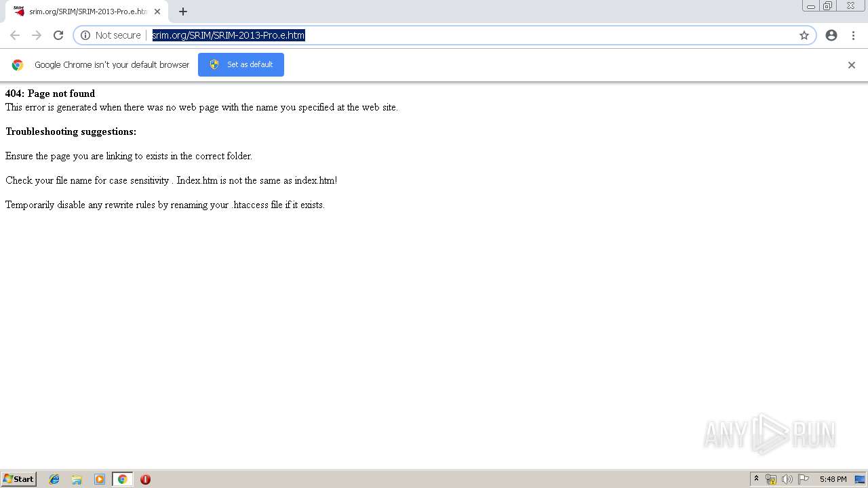This screenshot has width=868, height=488.
Task: Open Windows Media Player from taskbar
Action: click(x=100, y=479)
